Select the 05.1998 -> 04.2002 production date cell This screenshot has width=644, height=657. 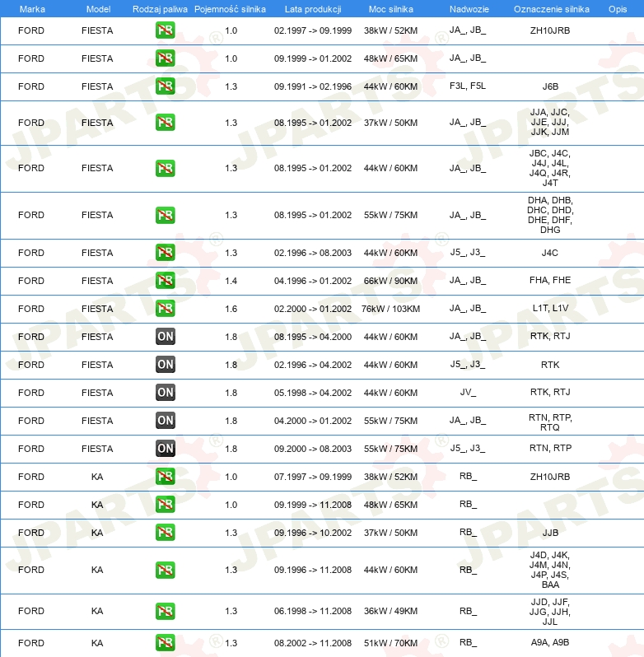point(313,393)
